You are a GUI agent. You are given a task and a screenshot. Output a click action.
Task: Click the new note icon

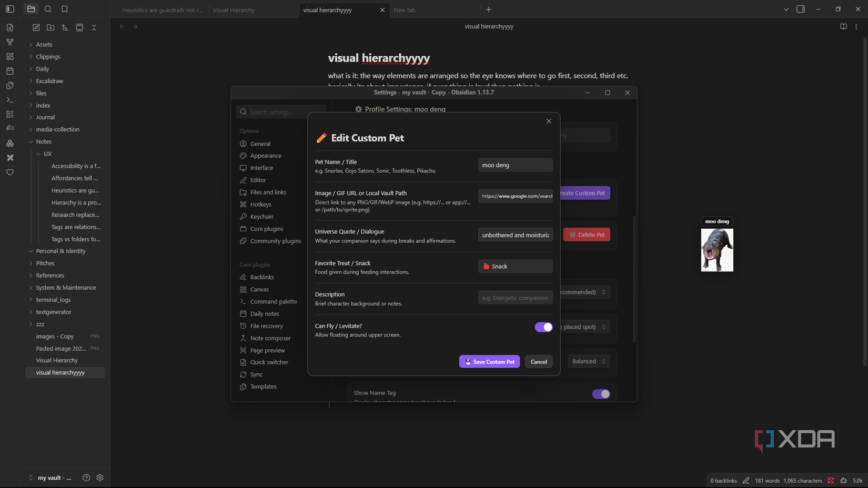(36, 27)
